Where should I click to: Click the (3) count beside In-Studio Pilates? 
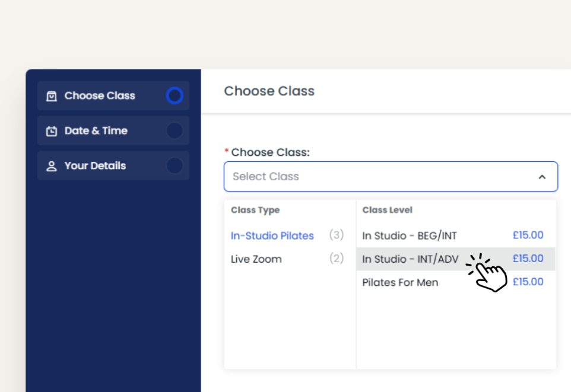337,235
